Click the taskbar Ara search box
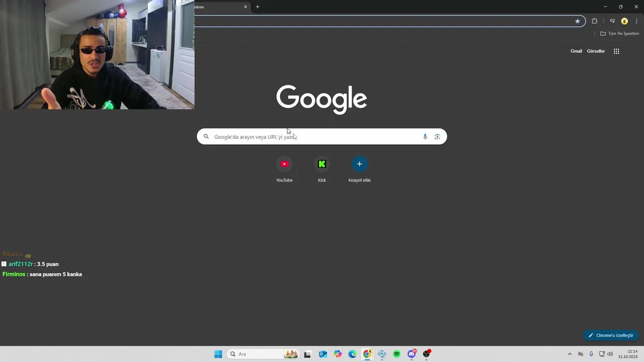Image resolution: width=644 pixels, height=362 pixels. pyautogui.click(x=263, y=354)
